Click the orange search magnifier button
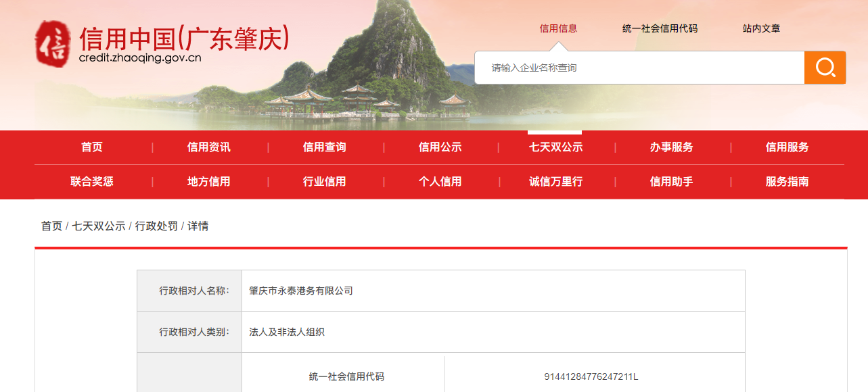This screenshot has width=868, height=392. click(825, 68)
